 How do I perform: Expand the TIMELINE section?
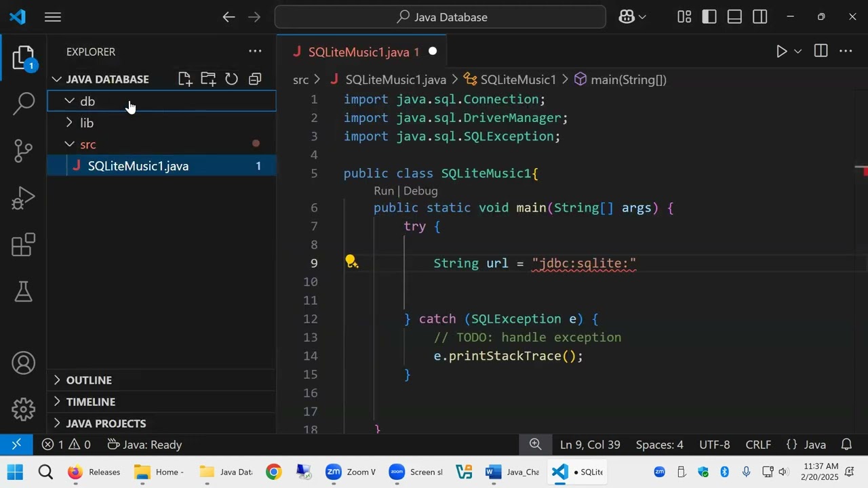click(x=57, y=402)
